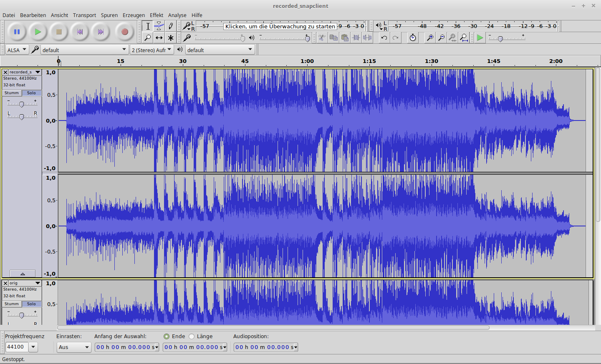The image size is (601, 364).
Task: Click the gain slider on the recorded_s track
Action: click(22, 103)
